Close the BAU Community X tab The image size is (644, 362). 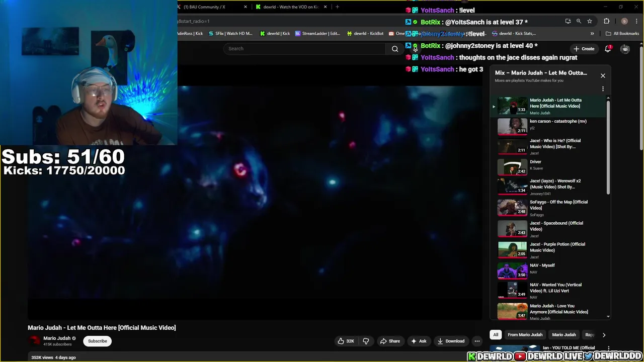(x=246, y=7)
